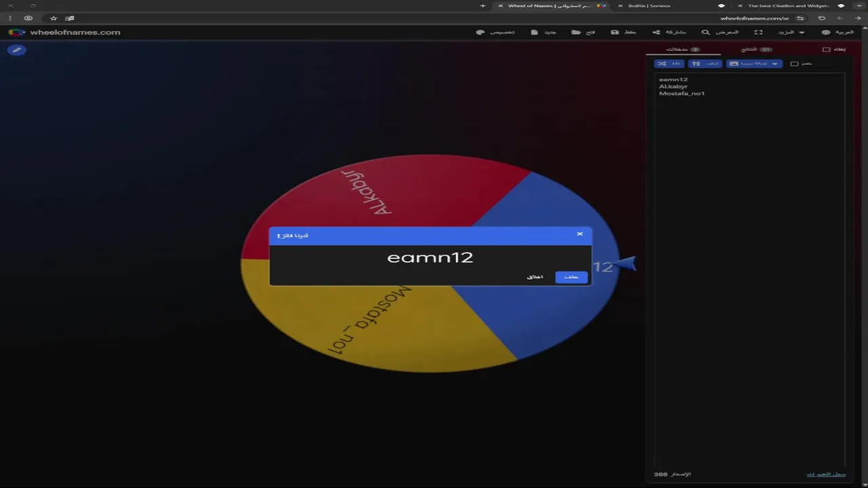Click the wheelofnames.com logo icon
The image size is (868, 488).
[x=17, y=32]
